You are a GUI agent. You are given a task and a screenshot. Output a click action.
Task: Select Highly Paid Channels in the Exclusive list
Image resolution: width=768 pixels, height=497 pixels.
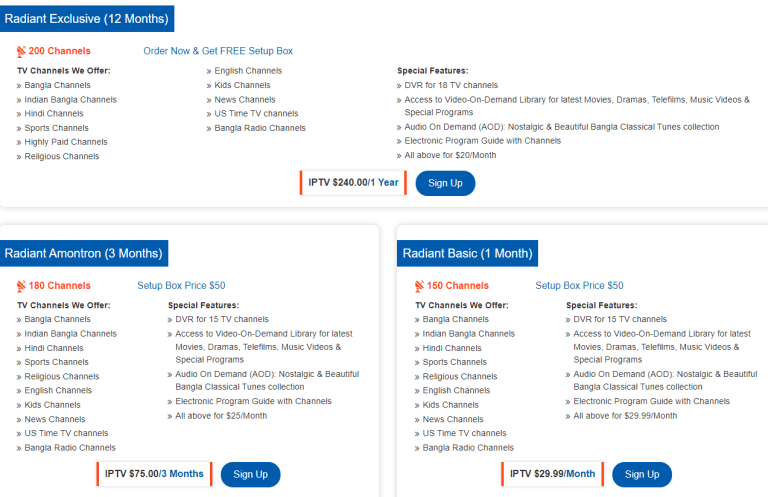66,142
